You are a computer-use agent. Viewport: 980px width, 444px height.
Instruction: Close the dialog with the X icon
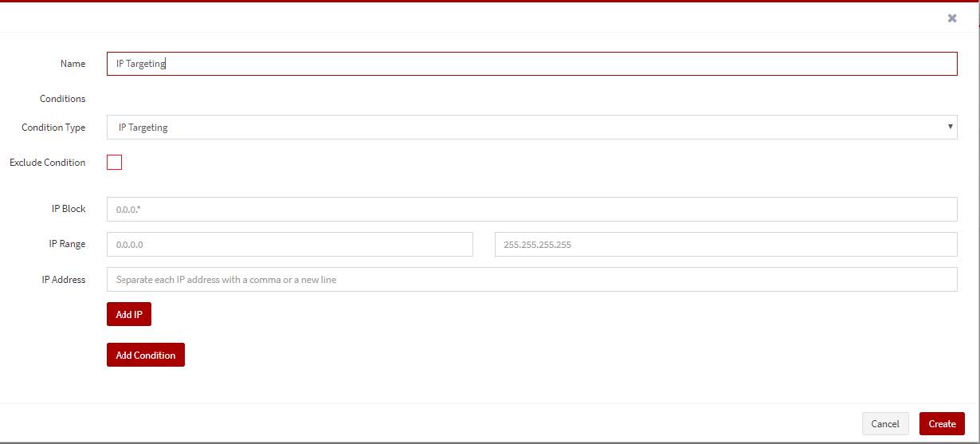(952, 18)
